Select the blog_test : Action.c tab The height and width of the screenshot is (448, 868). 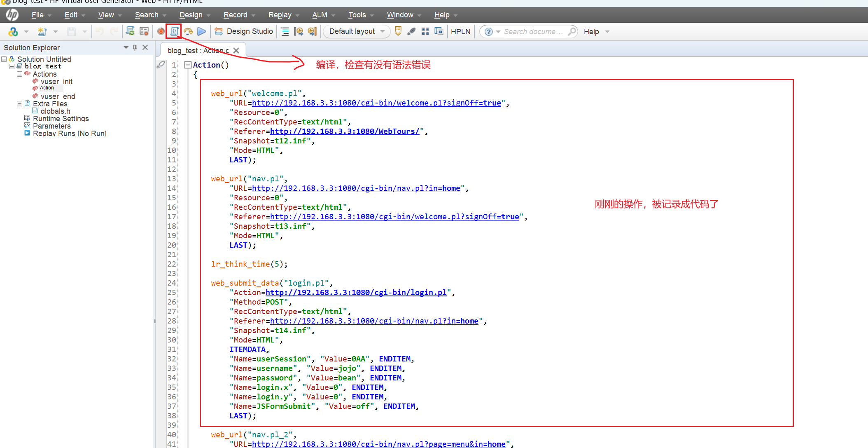[x=198, y=51]
